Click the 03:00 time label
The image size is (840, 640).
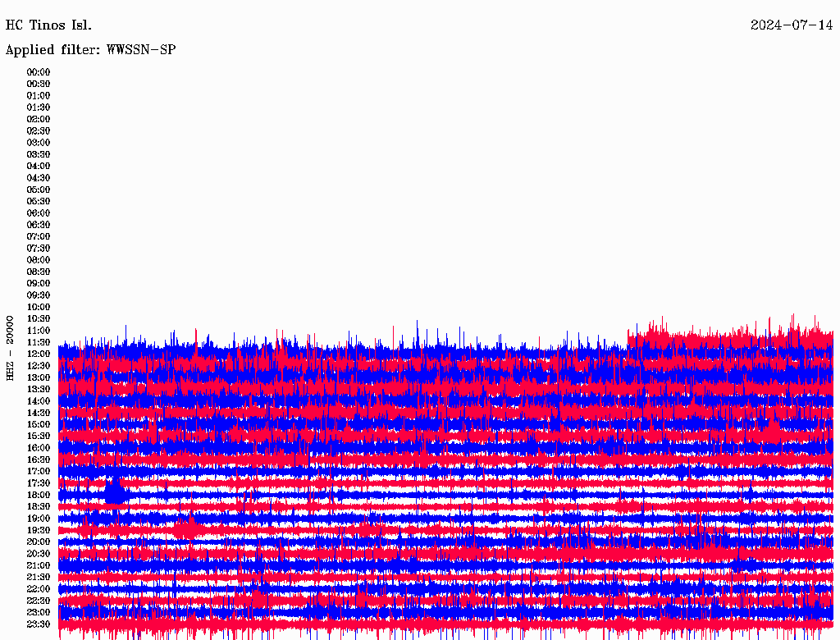point(39,143)
